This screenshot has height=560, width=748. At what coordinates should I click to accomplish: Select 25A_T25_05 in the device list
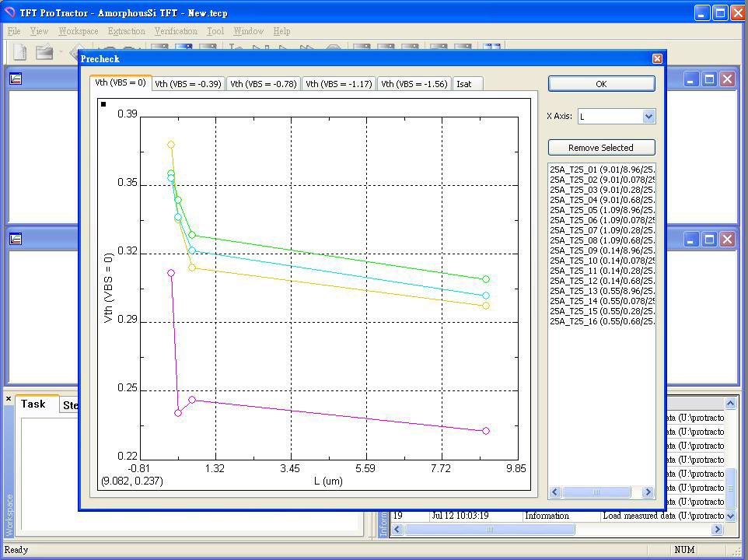click(x=599, y=210)
